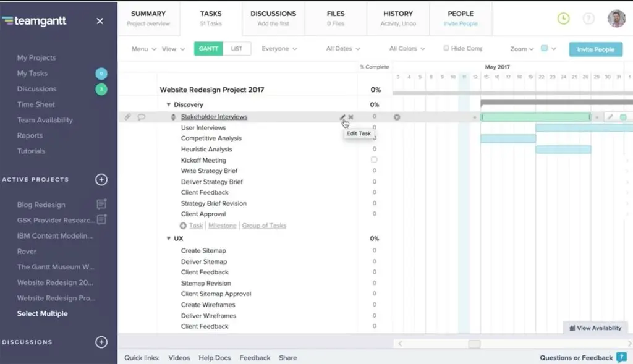633x364 pixels.
Task: Open the user profile avatar
Action: 616,19
